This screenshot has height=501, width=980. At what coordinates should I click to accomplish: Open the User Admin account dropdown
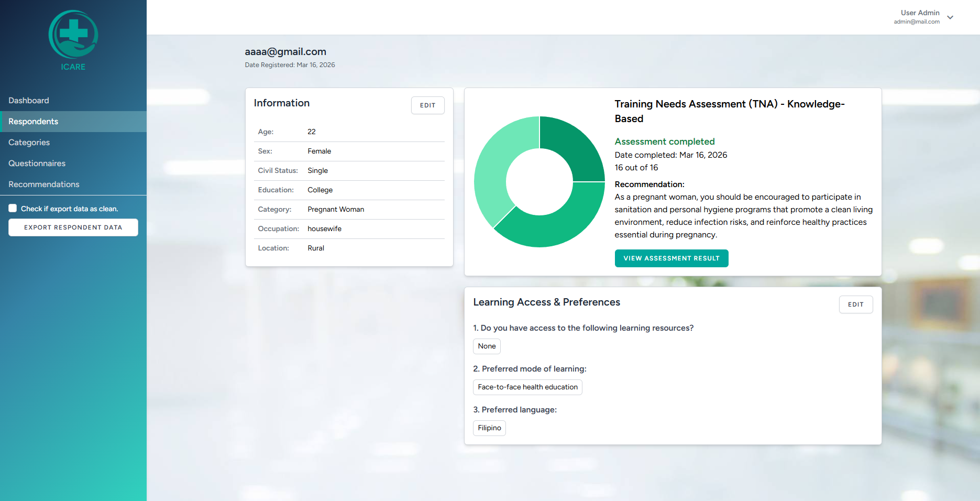(919, 13)
